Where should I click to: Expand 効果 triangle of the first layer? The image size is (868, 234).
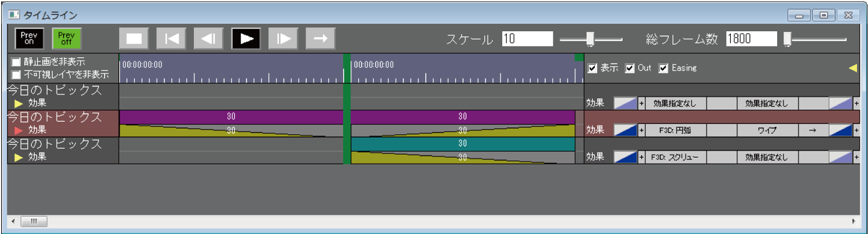19,103
